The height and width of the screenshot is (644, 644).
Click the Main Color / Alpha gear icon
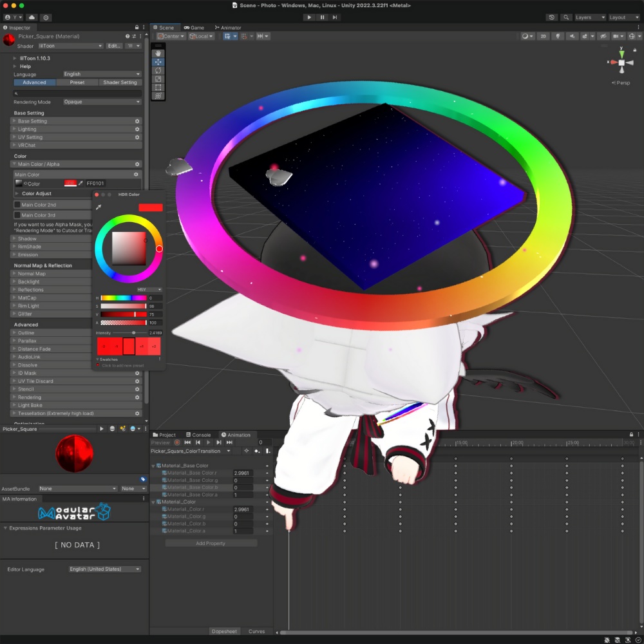(137, 164)
